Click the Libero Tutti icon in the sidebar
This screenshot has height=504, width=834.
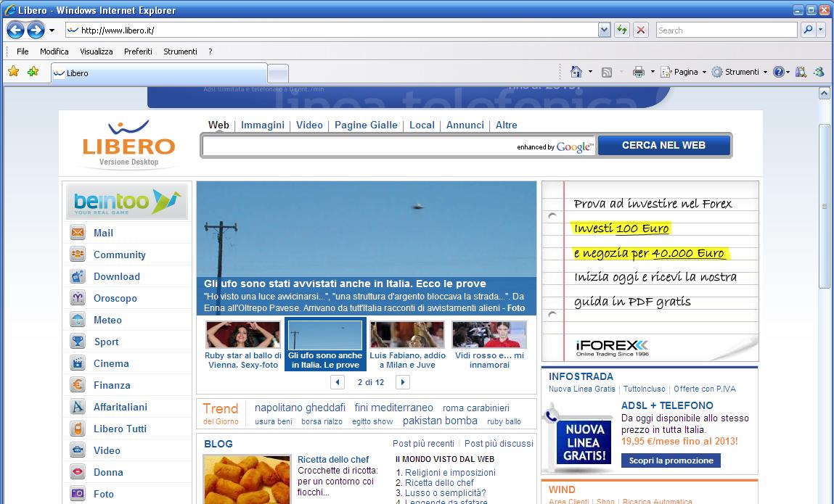tap(78, 429)
